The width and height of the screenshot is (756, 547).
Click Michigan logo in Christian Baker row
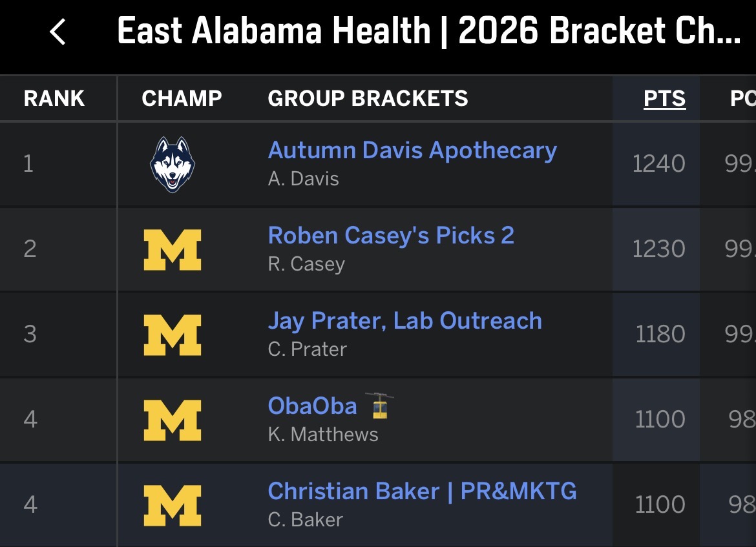(172, 505)
